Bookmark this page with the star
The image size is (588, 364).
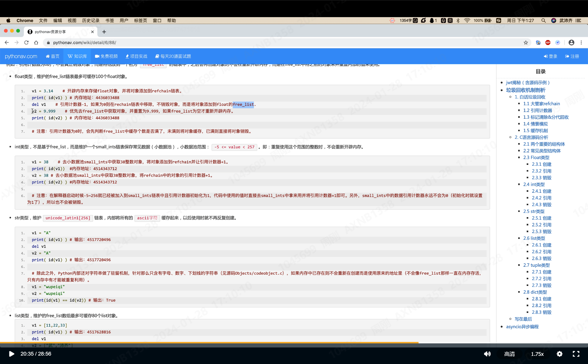[x=526, y=42]
